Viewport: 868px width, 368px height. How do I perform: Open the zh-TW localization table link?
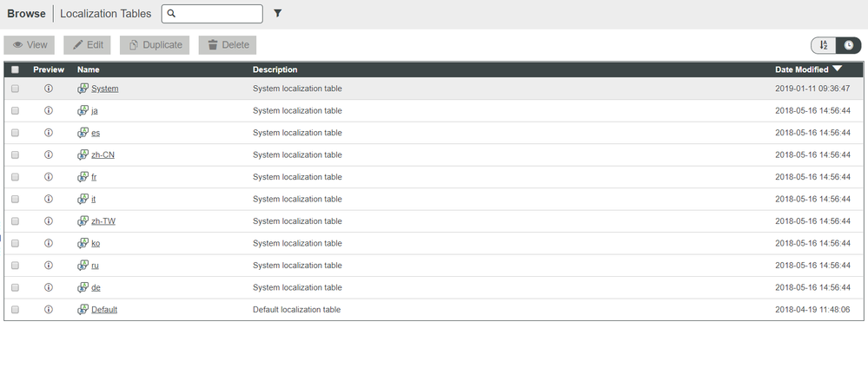point(103,221)
